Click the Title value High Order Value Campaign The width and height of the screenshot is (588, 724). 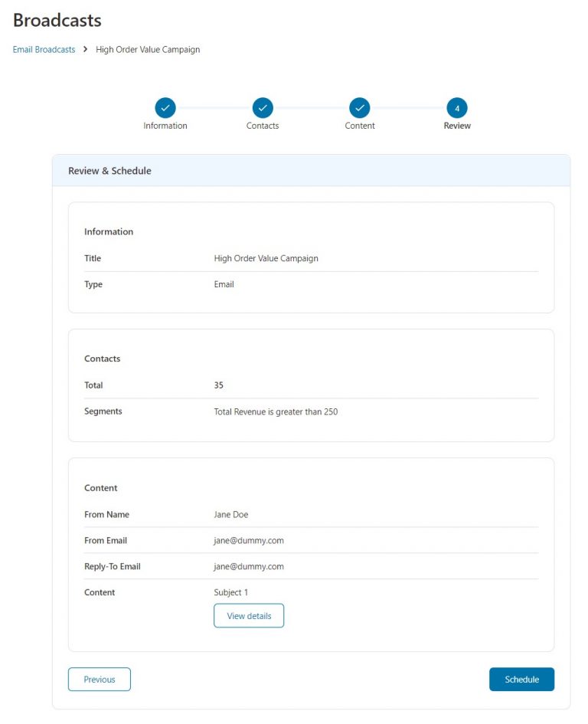click(266, 258)
